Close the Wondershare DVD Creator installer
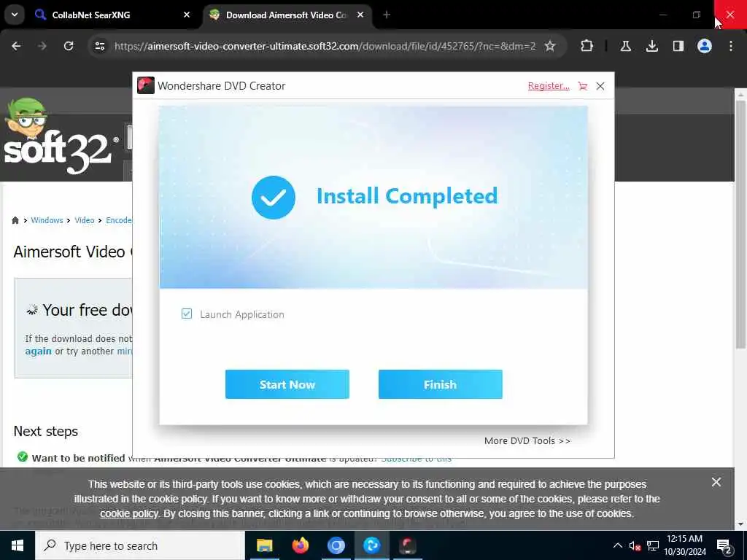This screenshot has height=560, width=747. click(x=600, y=86)
